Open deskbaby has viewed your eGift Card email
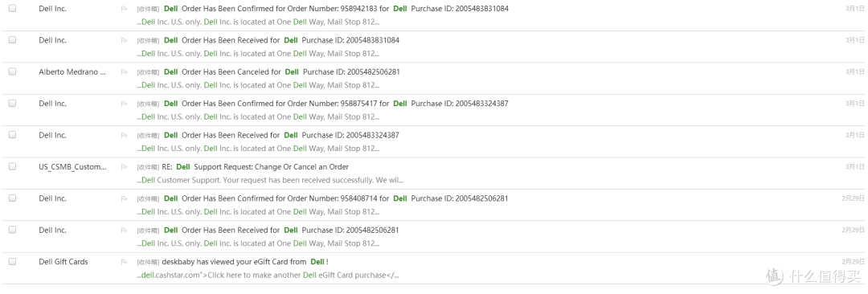This screenshot has height=294, width=868. coord(245,262)
